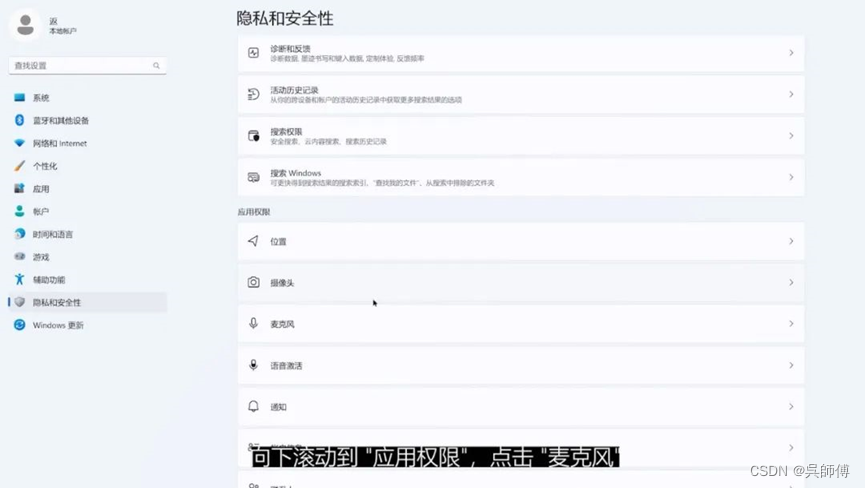
Task: Open the 搜索权限 settings row
Action: click(521, 136)
